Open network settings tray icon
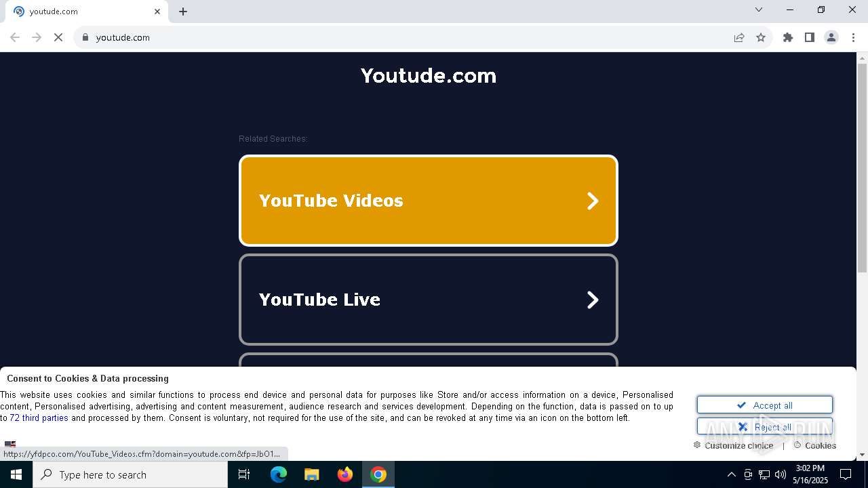This screenshot has width=868, height=488. pyautogui.click(x=764, y=474)
